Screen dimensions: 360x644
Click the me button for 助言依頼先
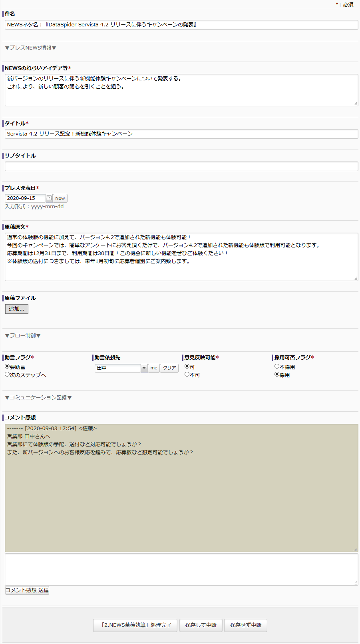coord(154,368)
